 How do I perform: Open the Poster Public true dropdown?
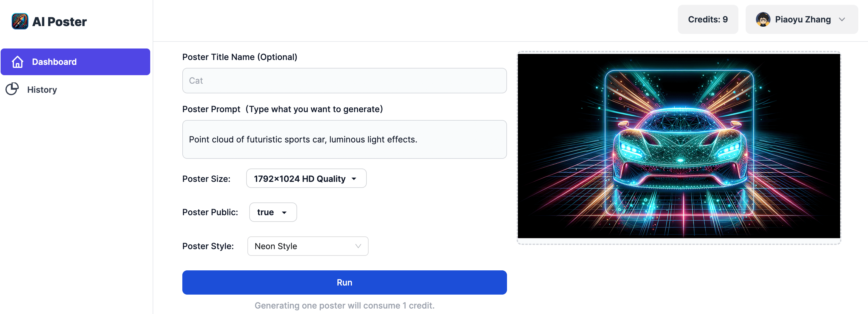[273, 212]
